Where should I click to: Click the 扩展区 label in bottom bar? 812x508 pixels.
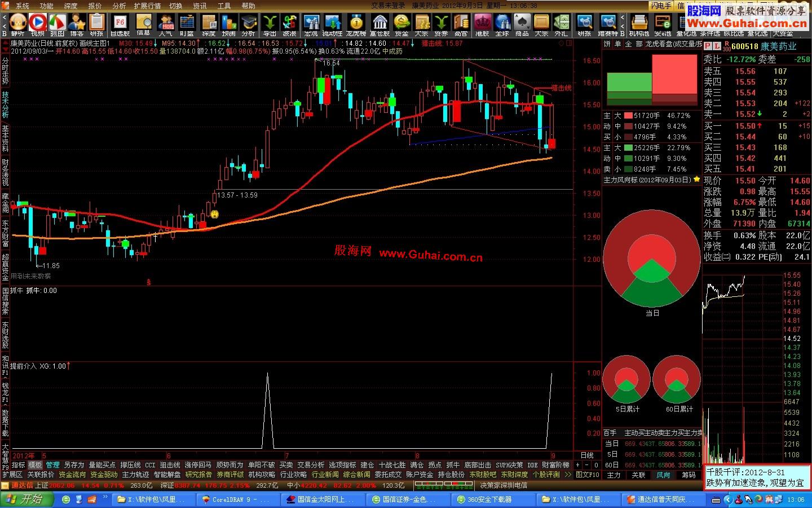(x=12, y=475)
